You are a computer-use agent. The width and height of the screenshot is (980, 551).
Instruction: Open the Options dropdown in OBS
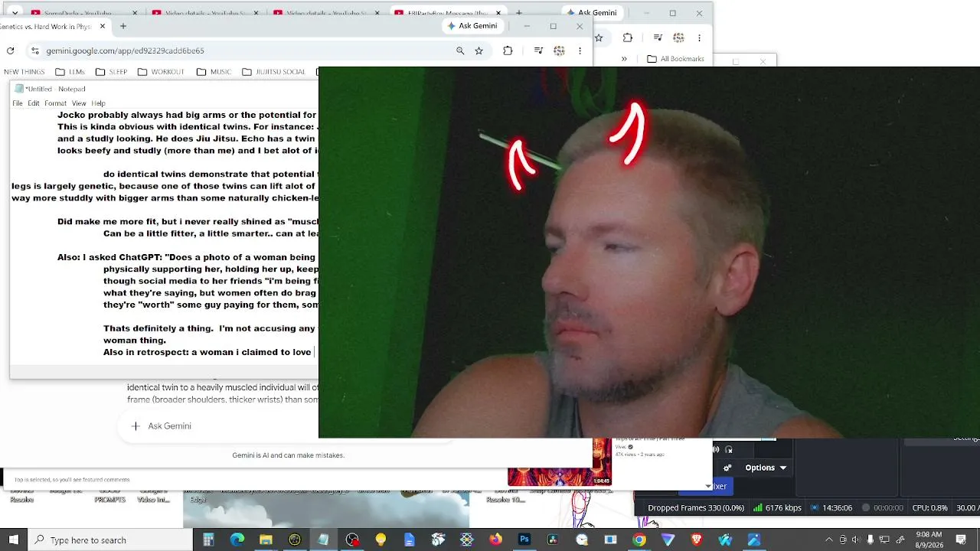pyautogui.click(x=765, y=468)
